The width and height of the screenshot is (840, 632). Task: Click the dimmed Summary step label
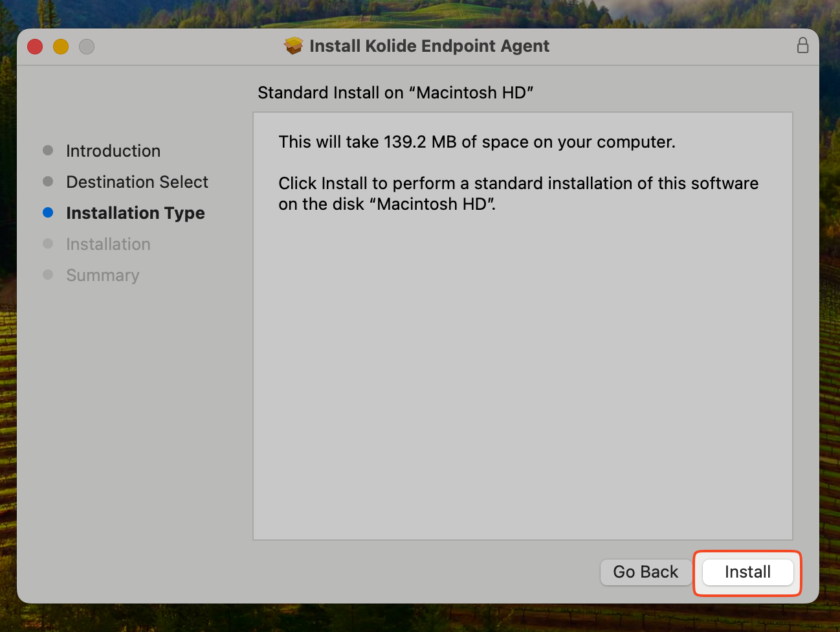point(103,275)
